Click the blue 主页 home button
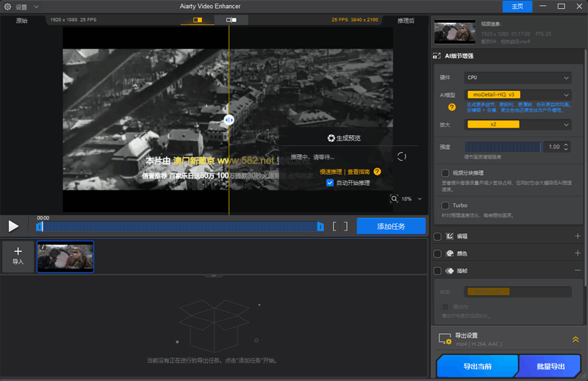This screenshot has width=588, height=381. pyautogui.click(x=517, y=7)
